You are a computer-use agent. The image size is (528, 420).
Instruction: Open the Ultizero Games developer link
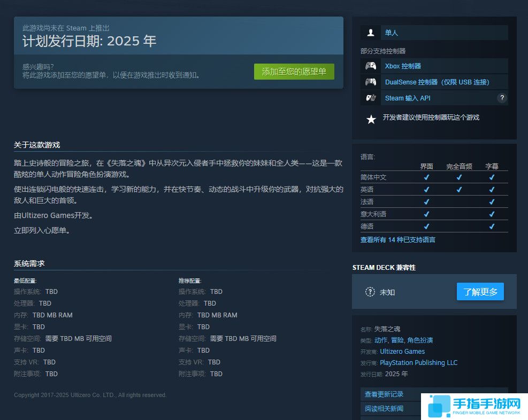[x=403, y=351]
